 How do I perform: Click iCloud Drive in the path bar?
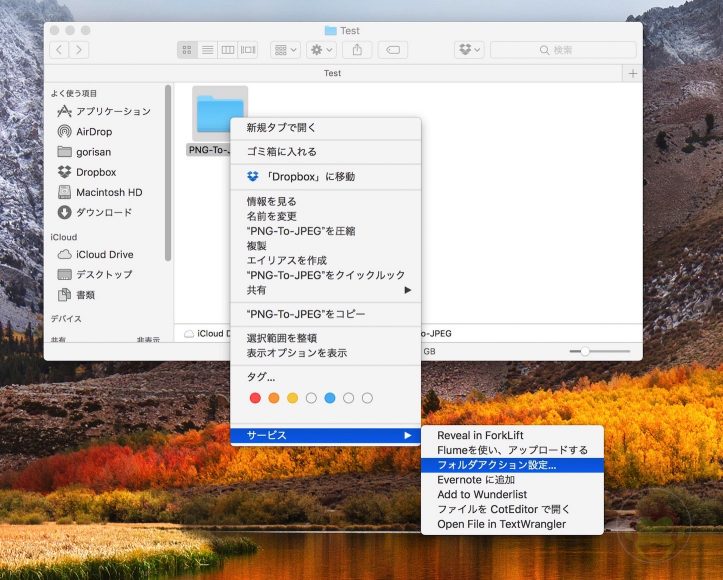pyautogui.click(x=207, y=334)
